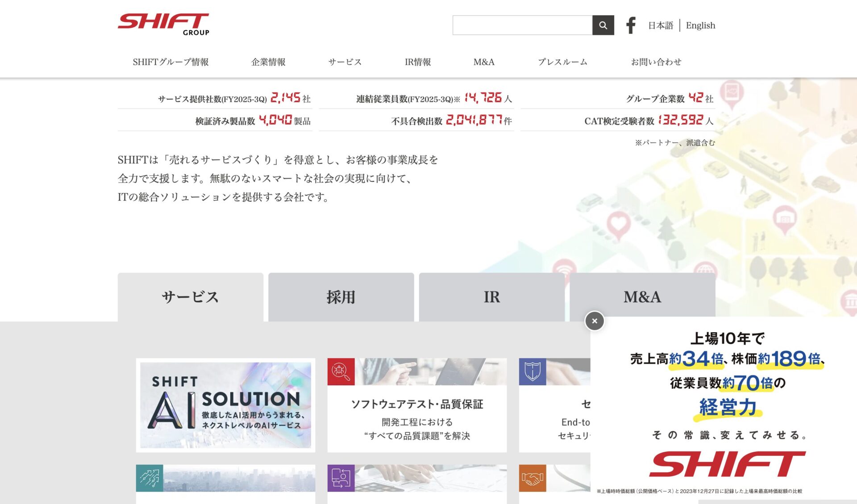Image resolution: width=857 pixels, height=504 pixels.
Task: Click the teal circuit arrows icon
Action: pyautogui.click(x=150, y=478)
